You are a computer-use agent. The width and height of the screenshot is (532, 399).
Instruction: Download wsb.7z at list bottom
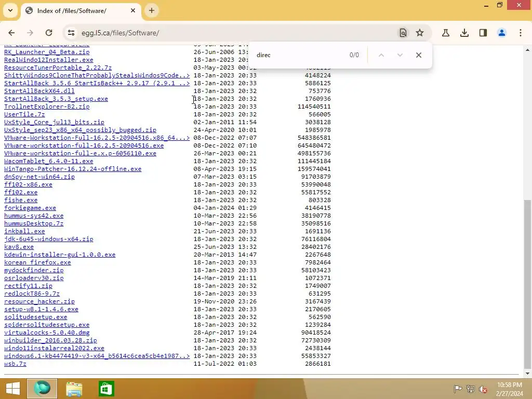coord(15,364)
